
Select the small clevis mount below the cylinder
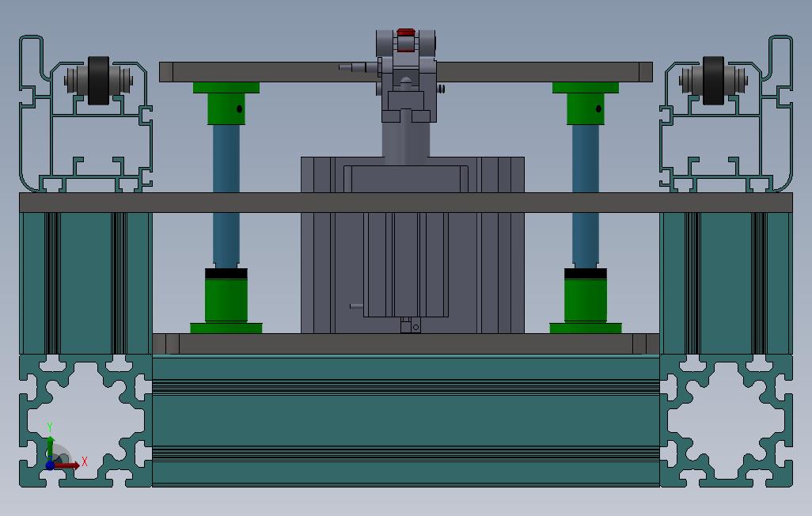(x=411, y=325)
